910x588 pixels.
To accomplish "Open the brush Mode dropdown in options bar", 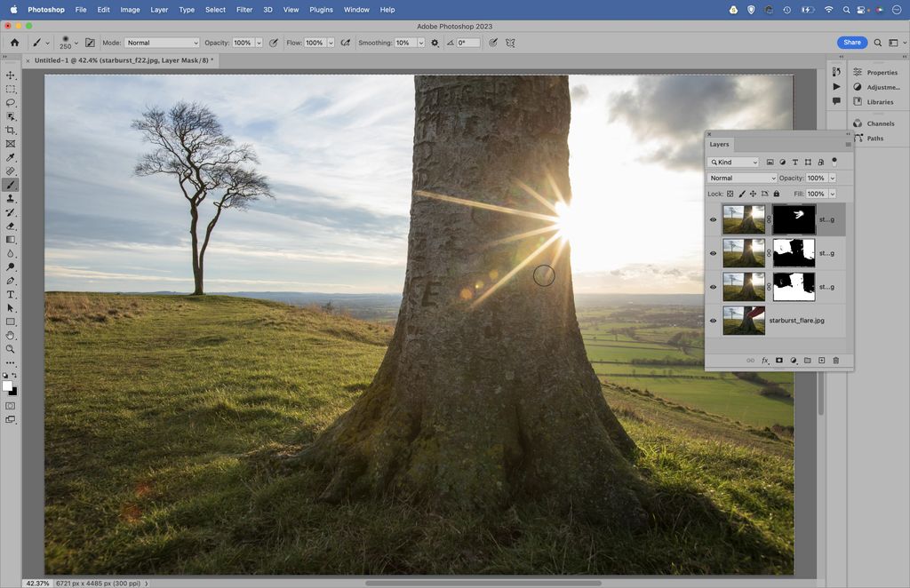I will (162, 42).
